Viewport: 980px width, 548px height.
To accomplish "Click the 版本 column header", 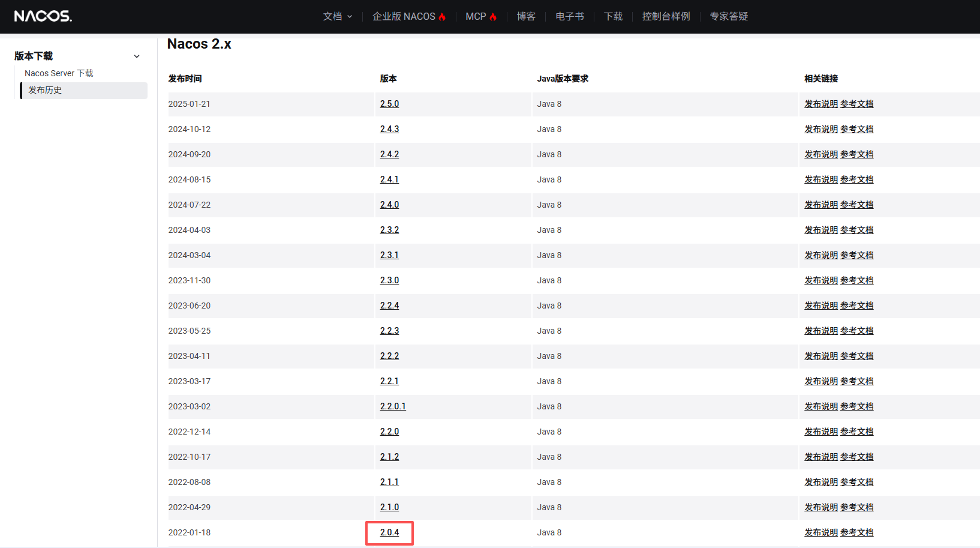I will click(388, 79).
